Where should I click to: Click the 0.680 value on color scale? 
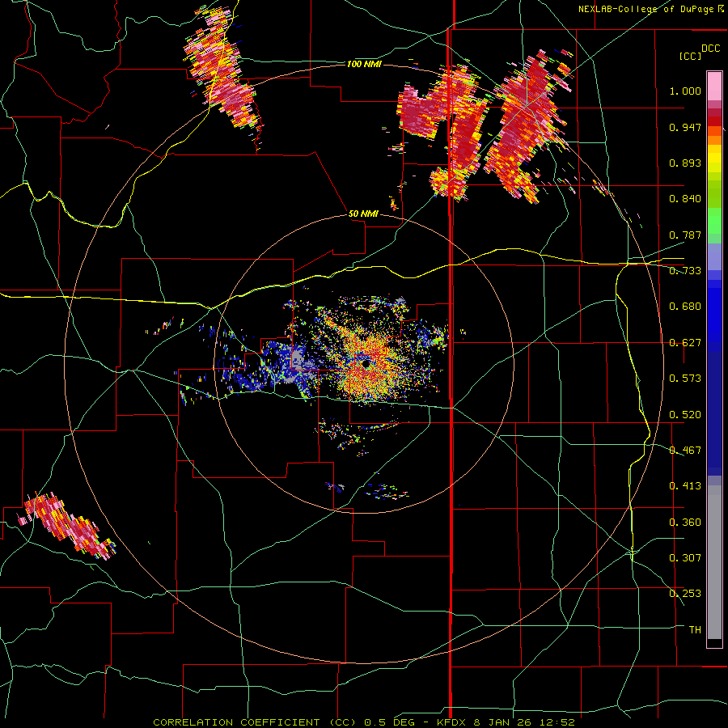685,307
